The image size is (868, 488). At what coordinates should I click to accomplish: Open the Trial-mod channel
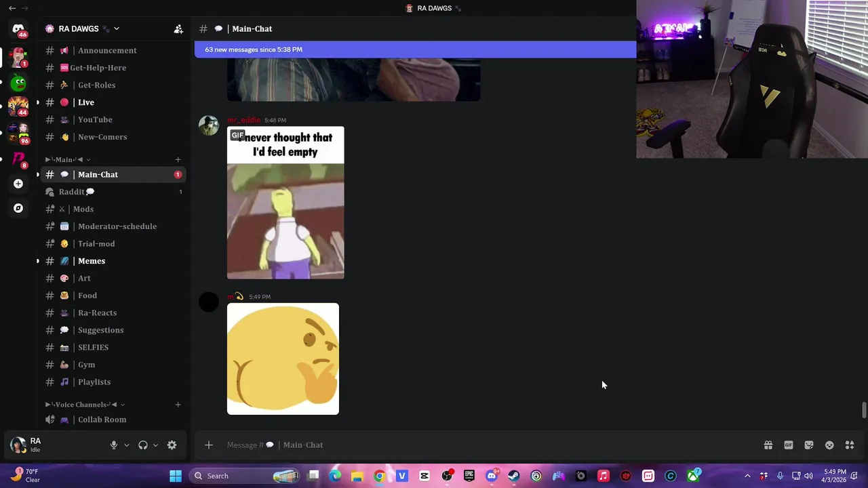click(x=113, y=243)
